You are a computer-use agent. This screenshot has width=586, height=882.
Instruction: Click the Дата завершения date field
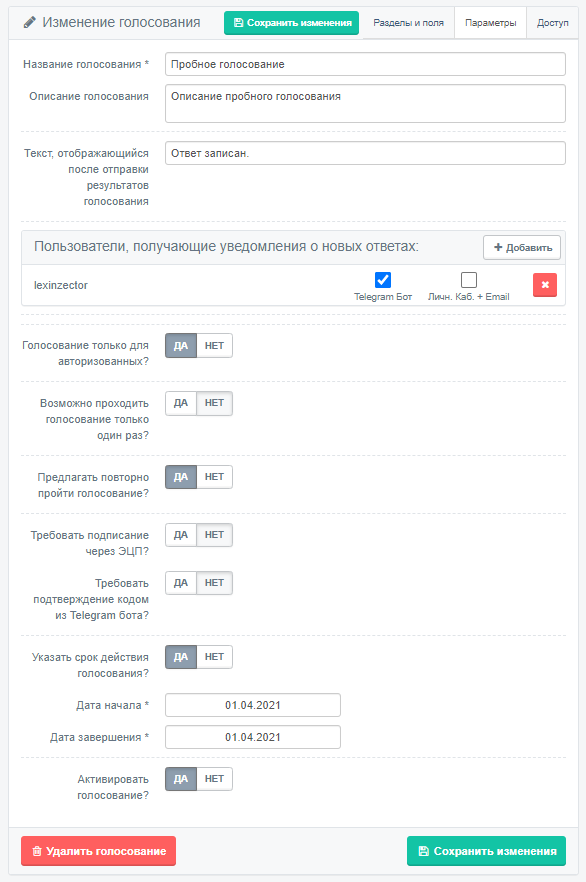[x=253, y=737]
